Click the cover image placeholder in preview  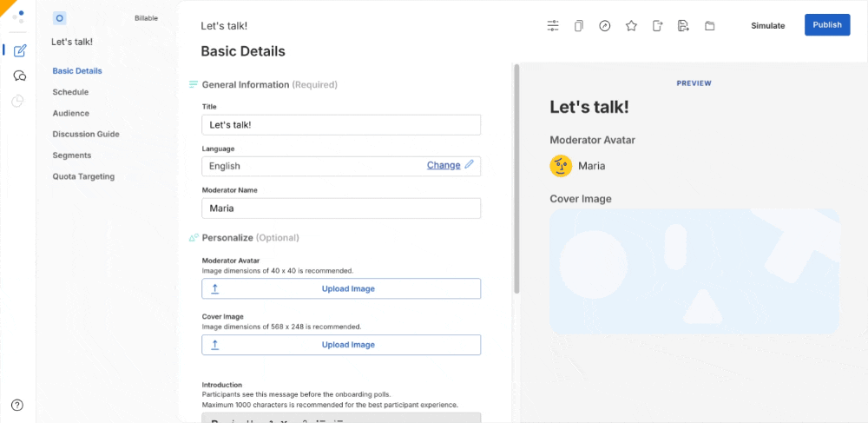(x=694, y=271)
